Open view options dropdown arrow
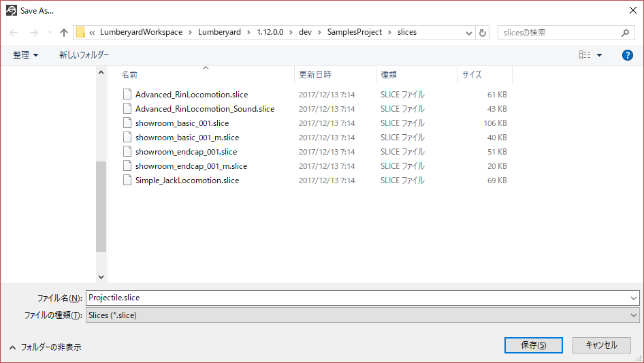644x363 pixels. point(599,55)
